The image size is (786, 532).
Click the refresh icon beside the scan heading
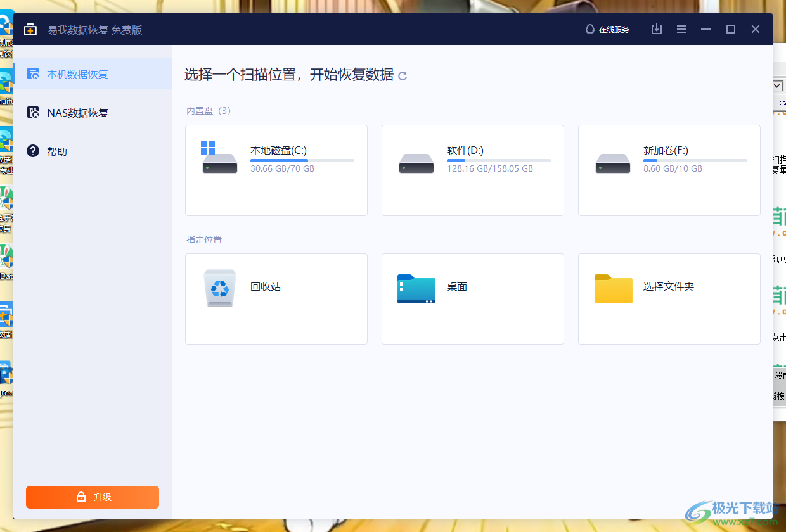coord(403,76)
